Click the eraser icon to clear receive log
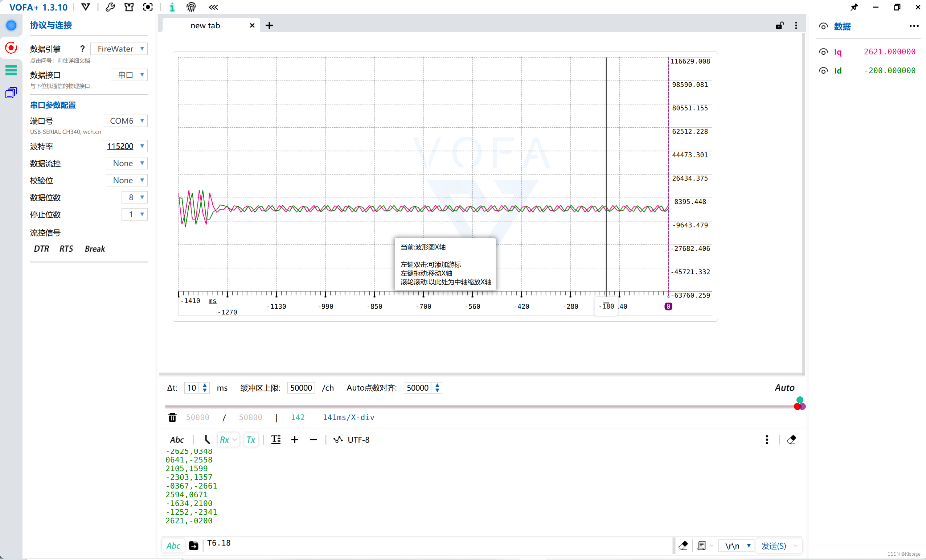 (x=791, y=440)
